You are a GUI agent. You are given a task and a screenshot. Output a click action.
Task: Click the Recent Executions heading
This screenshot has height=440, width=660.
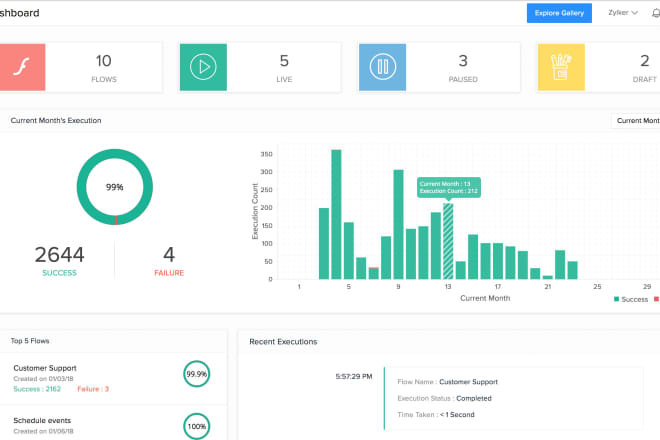283,342
